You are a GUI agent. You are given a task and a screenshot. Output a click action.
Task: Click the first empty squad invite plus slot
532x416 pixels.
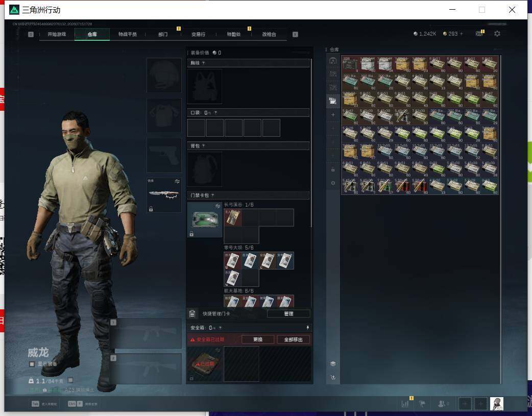465,404
